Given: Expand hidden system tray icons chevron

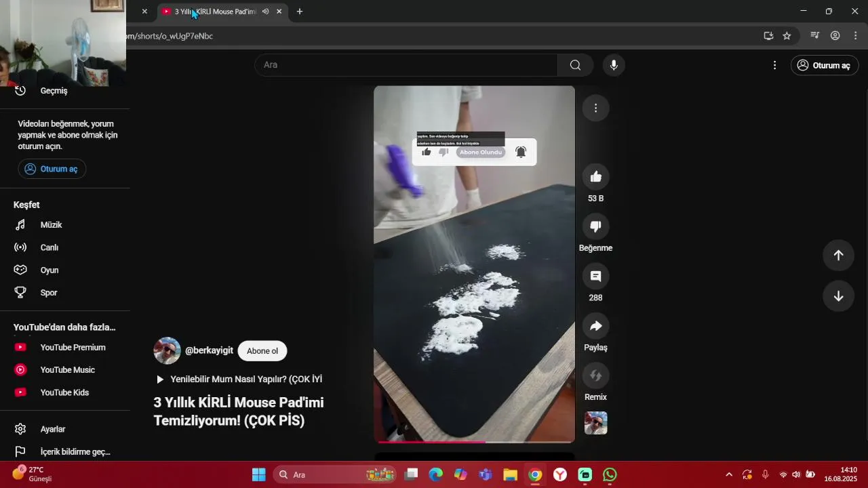Looking at the screenshot, I should click(729, 474).
